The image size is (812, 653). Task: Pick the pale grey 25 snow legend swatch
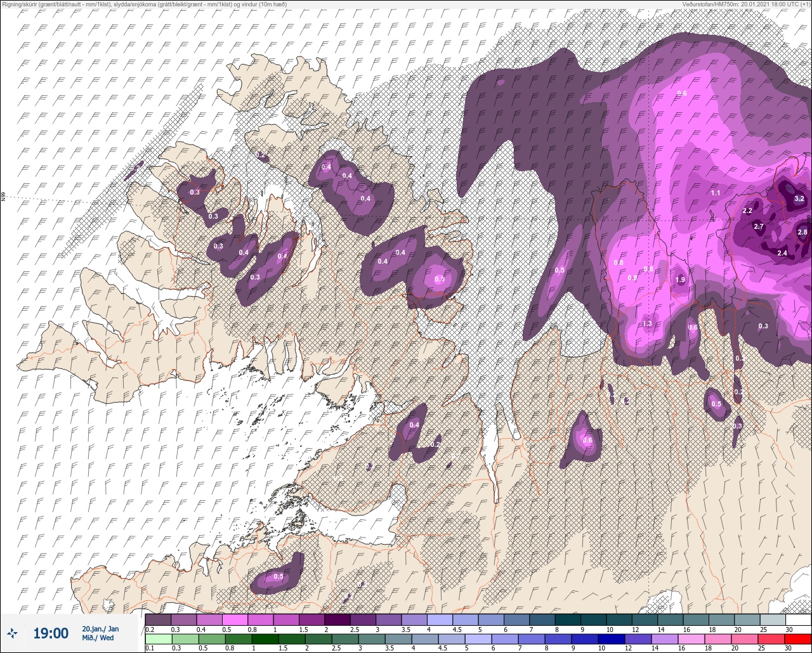click(773, 619)
